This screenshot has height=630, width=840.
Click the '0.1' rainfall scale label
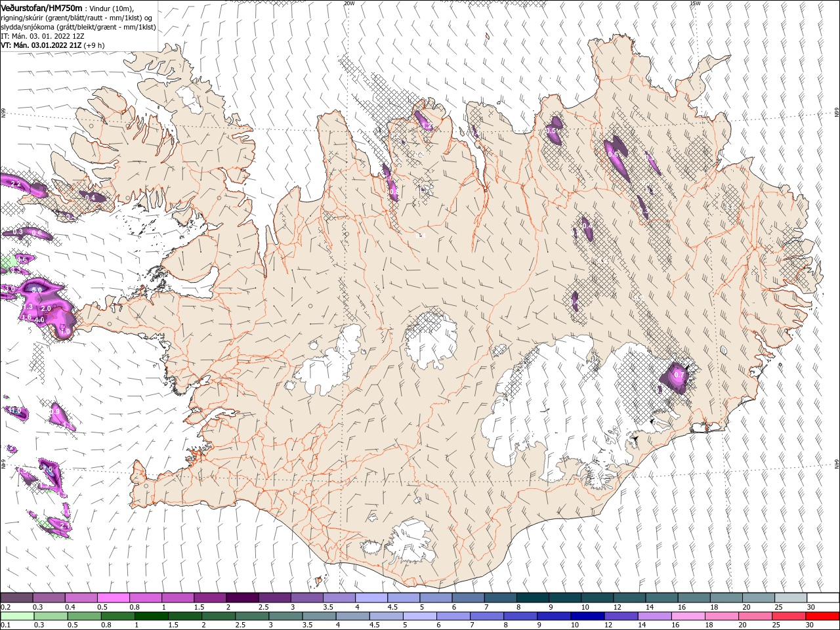(x=5, y=625)
